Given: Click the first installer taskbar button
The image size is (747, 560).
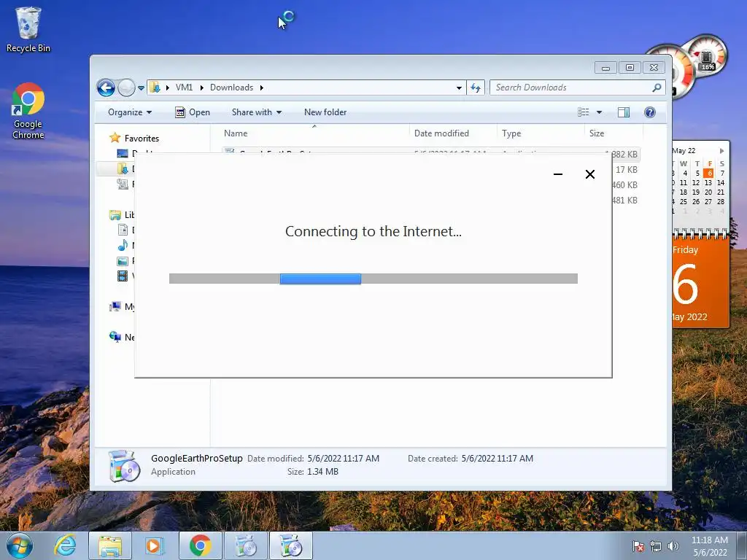Looking at the screenshot, I should 246,545.
